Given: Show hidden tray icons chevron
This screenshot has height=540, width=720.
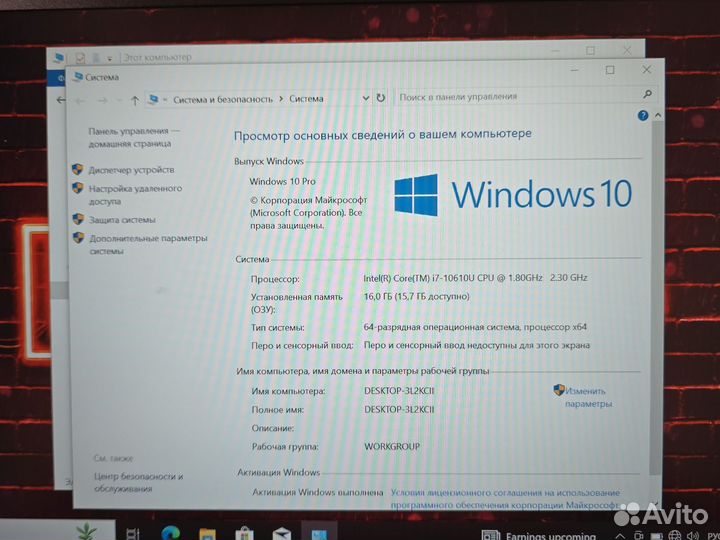Looking at the screenshot, I should coord(619,536).
